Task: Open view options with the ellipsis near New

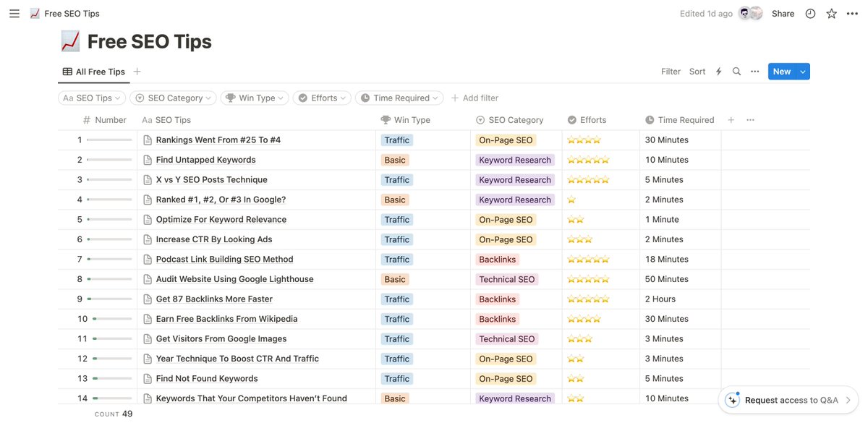Action: click(754, 71)
